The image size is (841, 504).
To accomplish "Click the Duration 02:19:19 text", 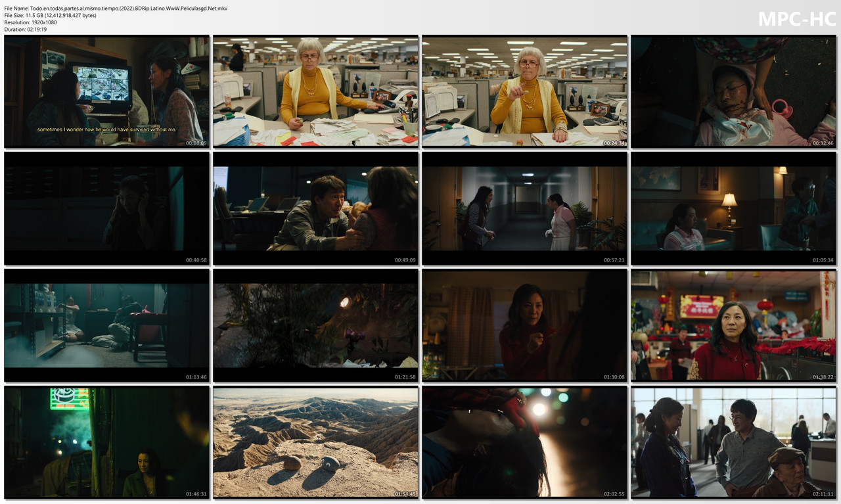I will point(25,30).
